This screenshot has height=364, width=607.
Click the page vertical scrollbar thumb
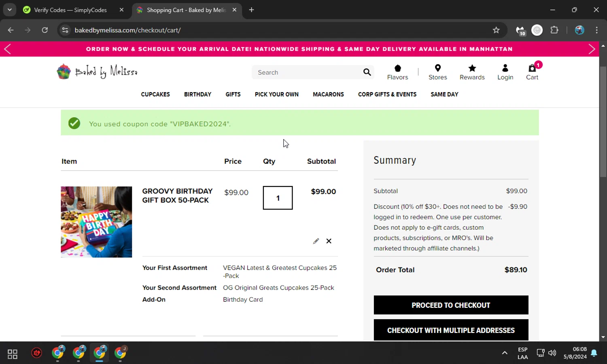603,121
